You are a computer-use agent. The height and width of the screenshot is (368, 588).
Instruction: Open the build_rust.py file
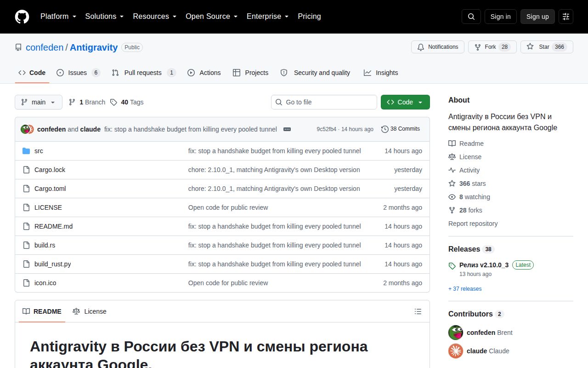click(x=52, y=264)
